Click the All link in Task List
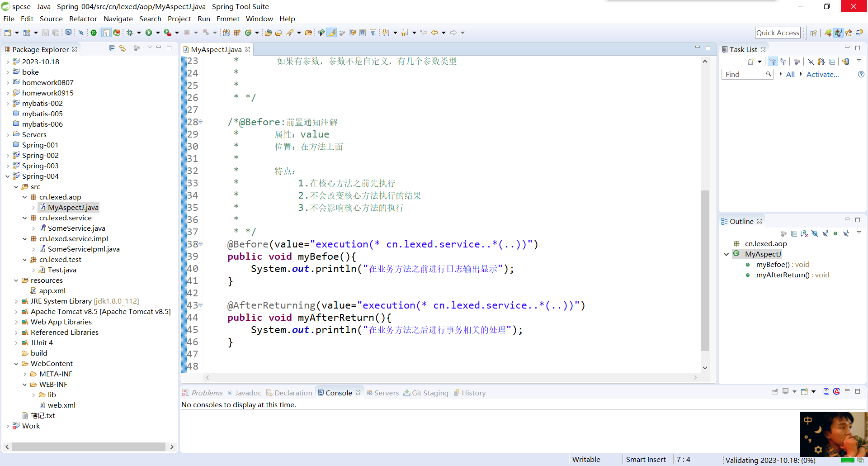This screenshot has height=466, width=868. click(790, 74)
